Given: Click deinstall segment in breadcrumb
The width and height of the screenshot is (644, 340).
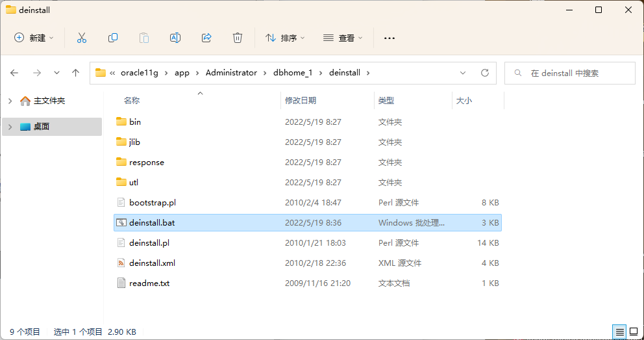Looking at the screenshot, I should coord(345,73).
